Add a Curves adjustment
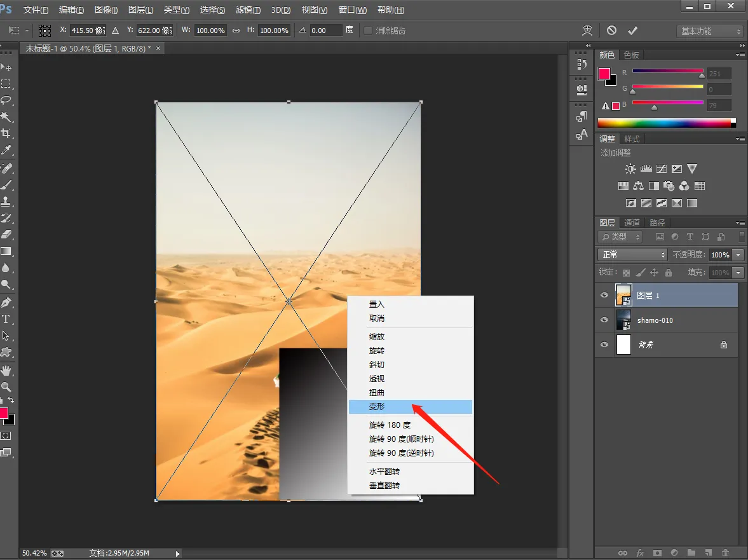 tap(661, 168)
